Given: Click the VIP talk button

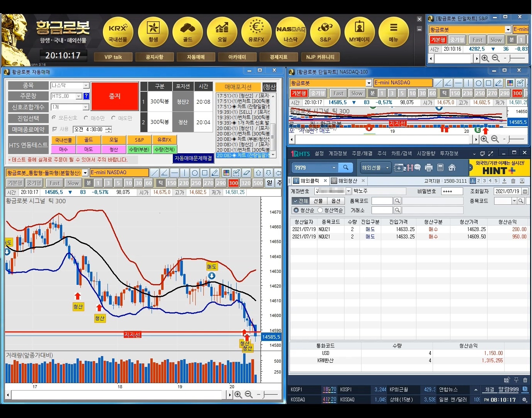Looking at the screenshot, I should coord(113,57).
